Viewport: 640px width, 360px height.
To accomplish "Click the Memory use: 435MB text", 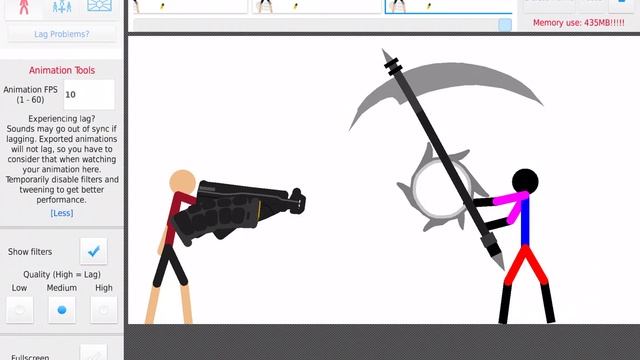I will click(x=578, y=23).
